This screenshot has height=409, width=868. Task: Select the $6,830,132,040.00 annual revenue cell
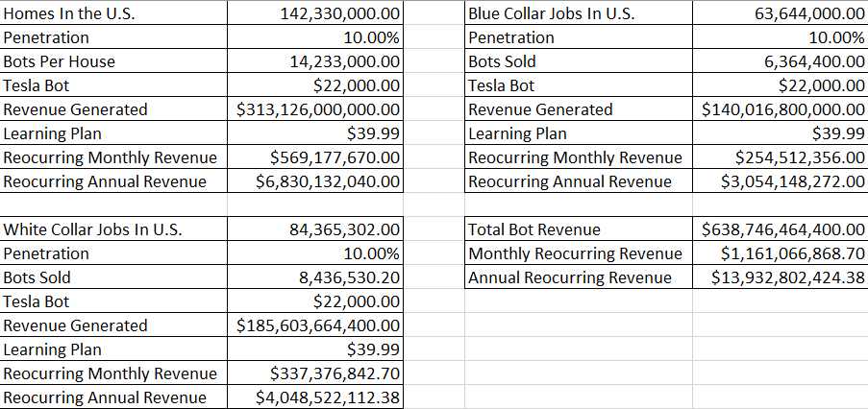click(328, 181)
